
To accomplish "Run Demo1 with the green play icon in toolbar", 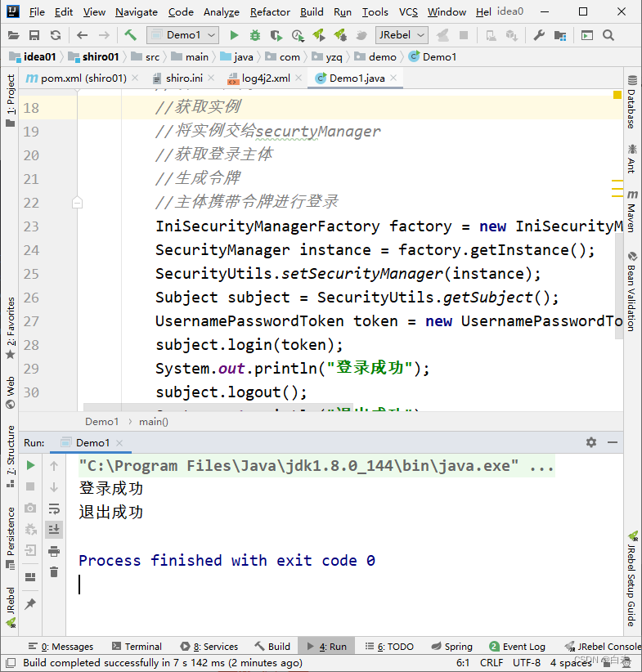I will pyautogui.click(x=234, y=35).
